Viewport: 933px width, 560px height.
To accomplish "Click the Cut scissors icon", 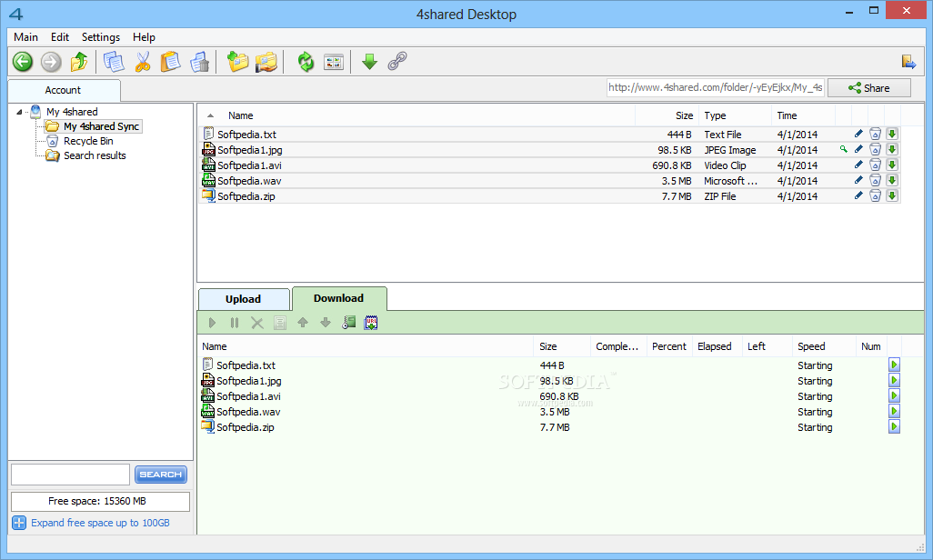I will coord(142,61).
